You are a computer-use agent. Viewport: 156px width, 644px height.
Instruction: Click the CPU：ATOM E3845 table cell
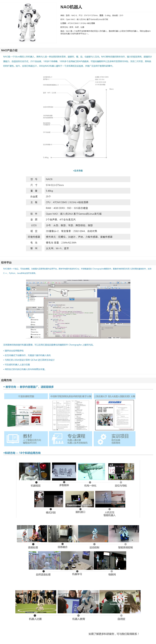(87, 202)
